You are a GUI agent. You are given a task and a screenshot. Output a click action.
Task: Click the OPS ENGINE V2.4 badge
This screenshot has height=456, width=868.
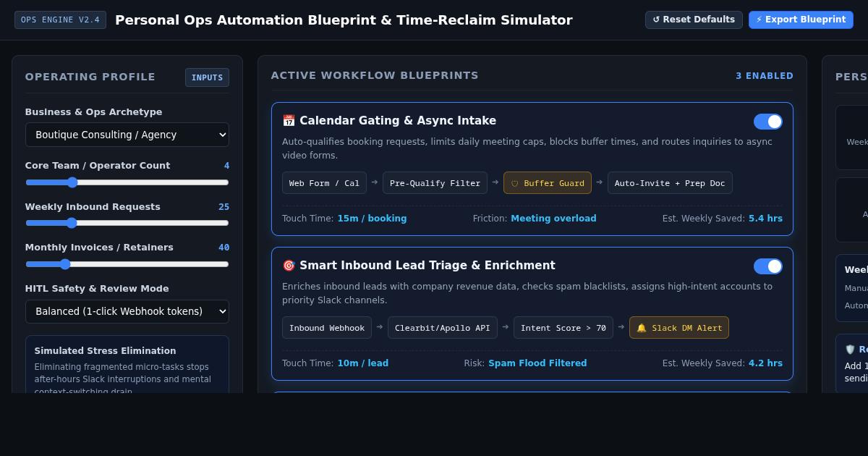tap(60, 20)
